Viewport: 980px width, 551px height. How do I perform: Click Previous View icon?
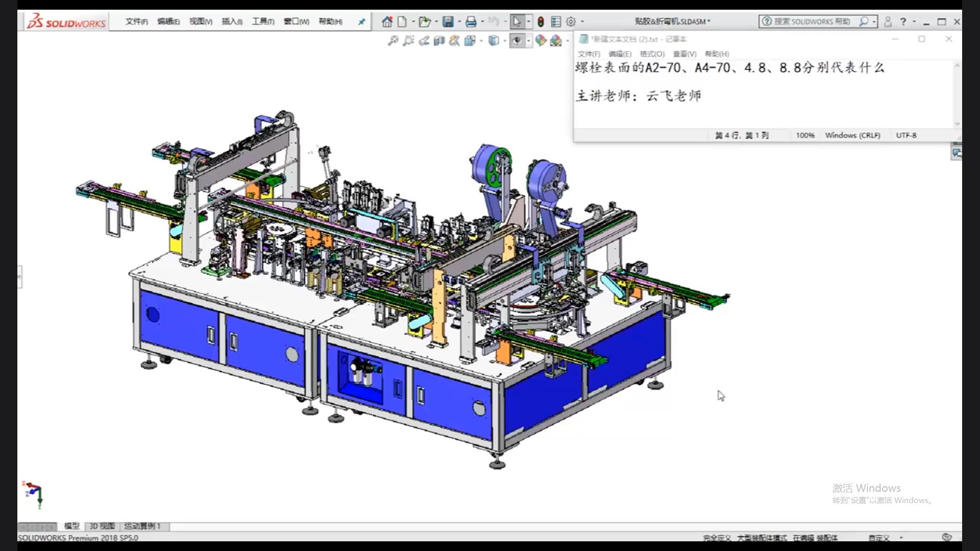click(424, 41)
